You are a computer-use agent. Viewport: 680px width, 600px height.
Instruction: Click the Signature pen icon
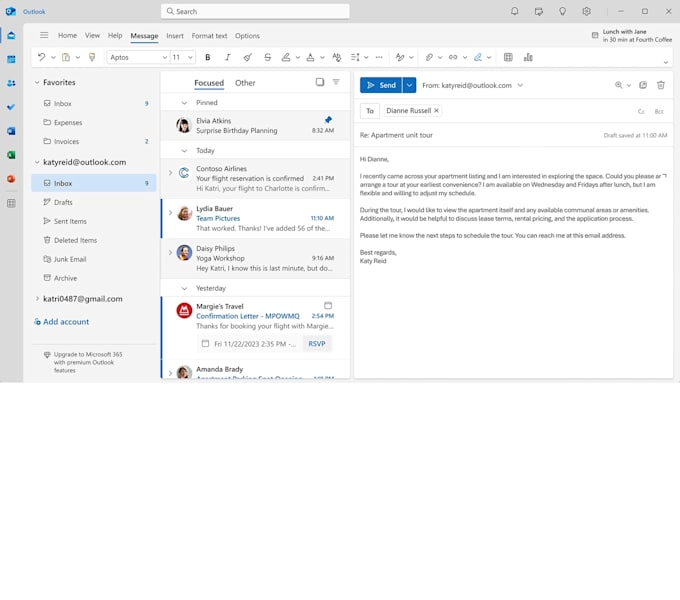point(478,57)
